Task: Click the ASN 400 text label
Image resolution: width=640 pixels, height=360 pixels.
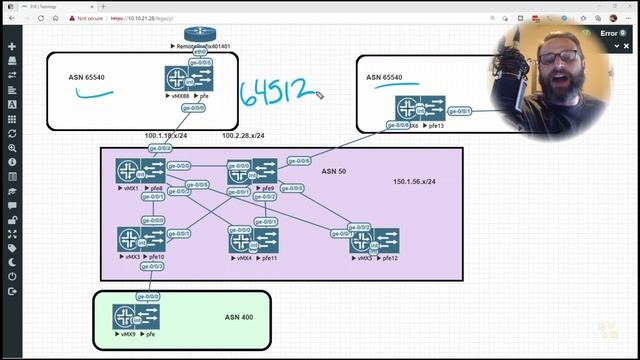Action: pos(239,317)
